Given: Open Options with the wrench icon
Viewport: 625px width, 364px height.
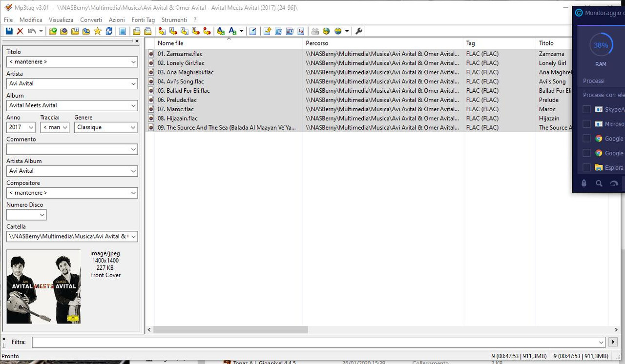Looking at the screenshot, I should (x=359, y=31).
